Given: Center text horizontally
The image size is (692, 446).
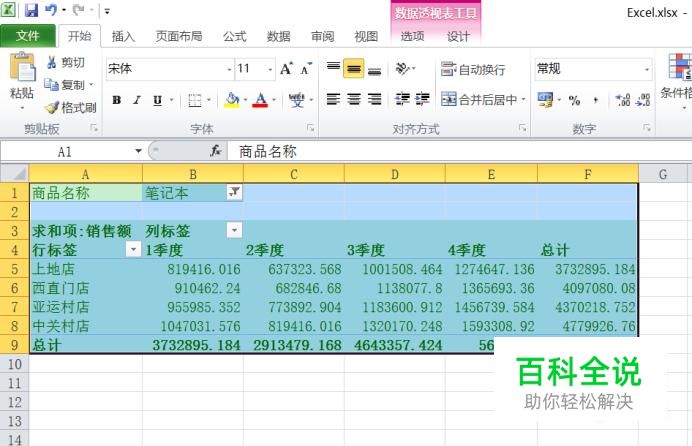Looking at the screenshot, I should [354, 99].
